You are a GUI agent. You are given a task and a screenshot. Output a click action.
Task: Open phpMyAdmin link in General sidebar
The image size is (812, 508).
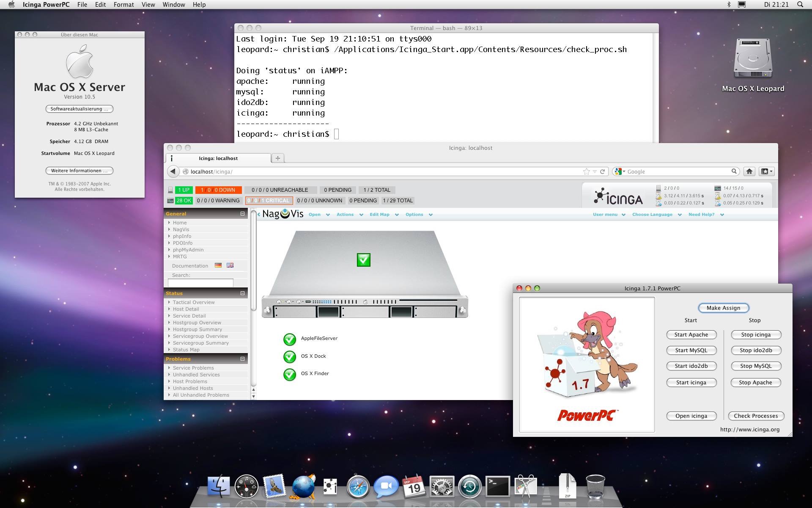tap(188, 250)
